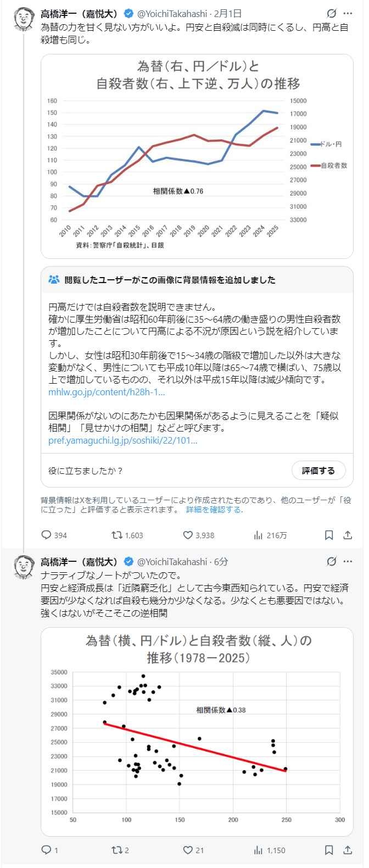Open @YoichiTakahashi profile from first tweet

[171, 14]
